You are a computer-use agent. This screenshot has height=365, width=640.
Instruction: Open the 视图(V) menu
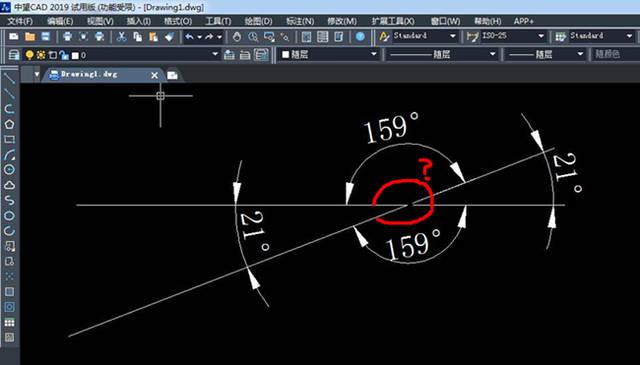point(100,21)
